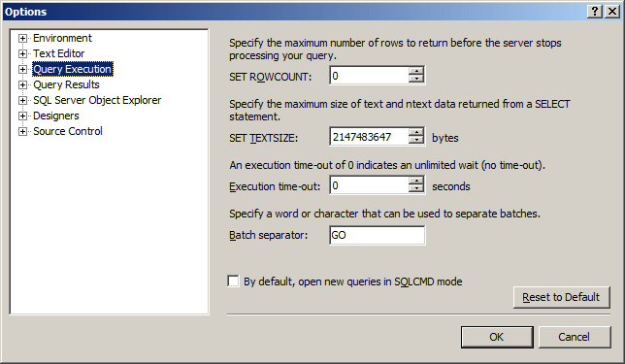
Task: Expand the Query Results node
Action: pos(22,84)
